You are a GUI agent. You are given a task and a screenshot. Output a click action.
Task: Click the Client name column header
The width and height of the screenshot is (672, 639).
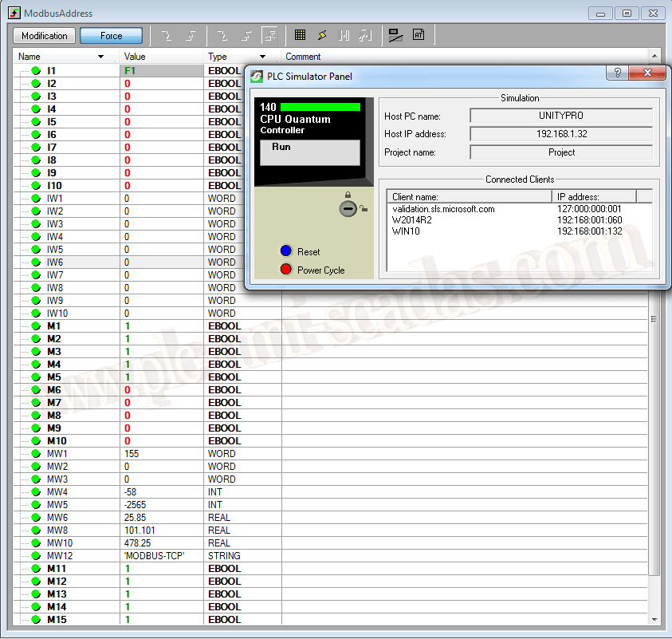469,196
